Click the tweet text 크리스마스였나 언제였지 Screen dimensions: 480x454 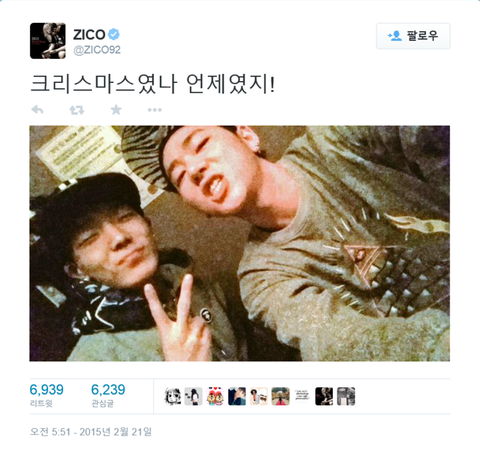pyautogui.click(x=152, y=84)
